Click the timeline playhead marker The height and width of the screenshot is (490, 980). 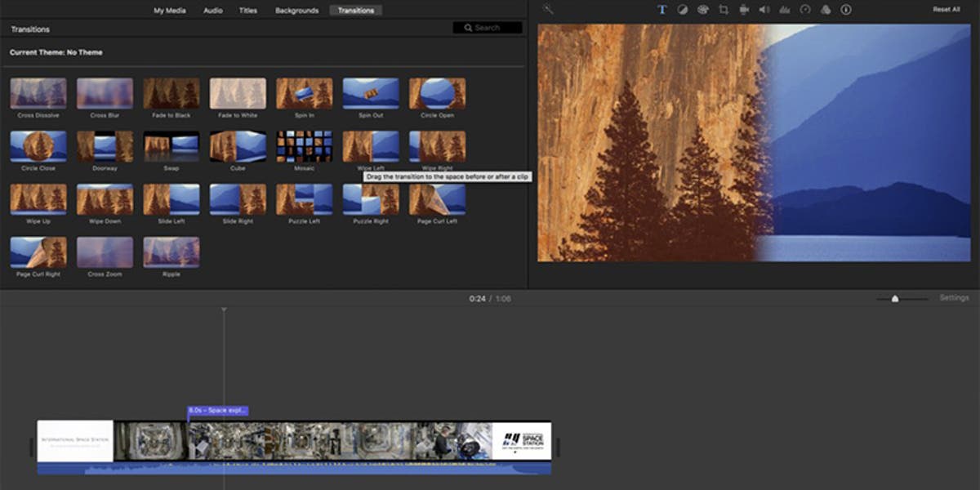[x=224, y=310]
